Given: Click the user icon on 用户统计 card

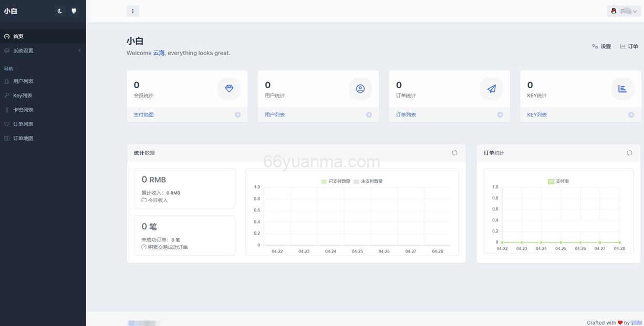Looking at the screenshot, I should [x=360, y=89].
